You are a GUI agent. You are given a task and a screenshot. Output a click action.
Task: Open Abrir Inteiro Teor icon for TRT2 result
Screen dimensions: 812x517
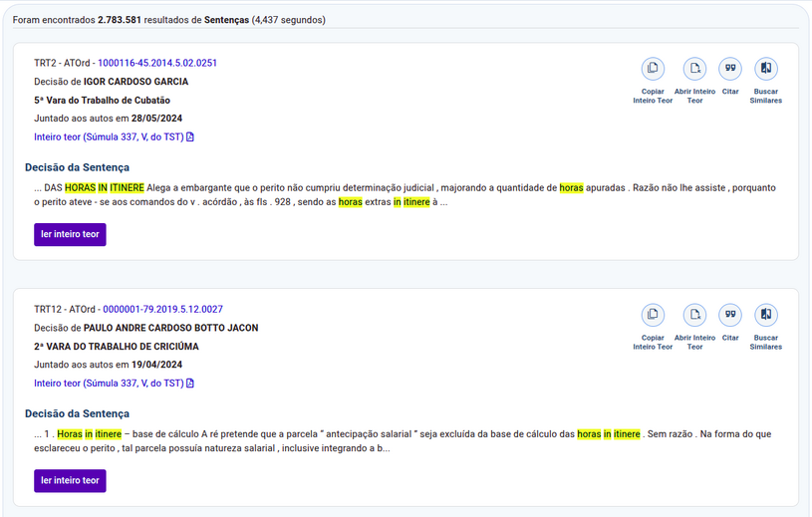[694, 69]
